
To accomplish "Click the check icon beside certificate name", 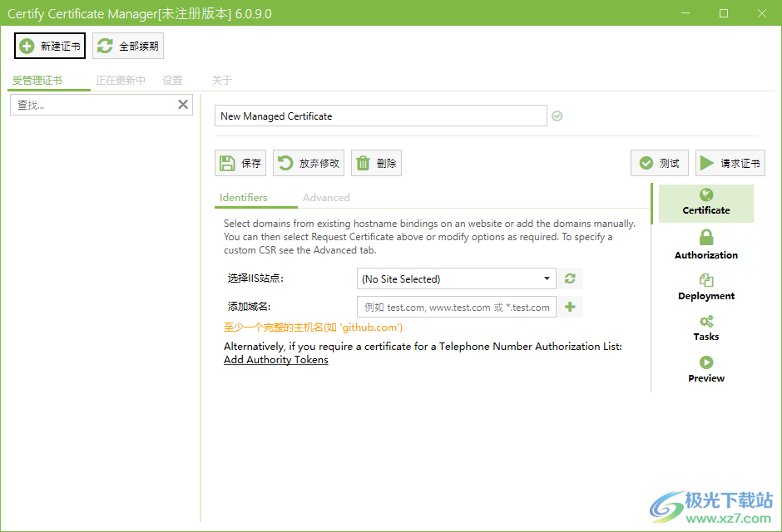I will (x=557, y=116).
